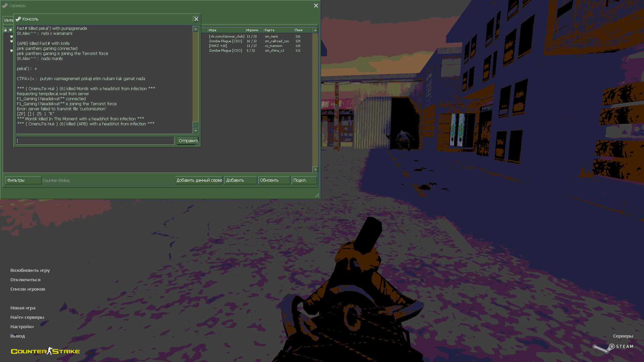Click VAC shield icon on zm_china_v2 server row
644x362 pixels.
click(11, 51)
